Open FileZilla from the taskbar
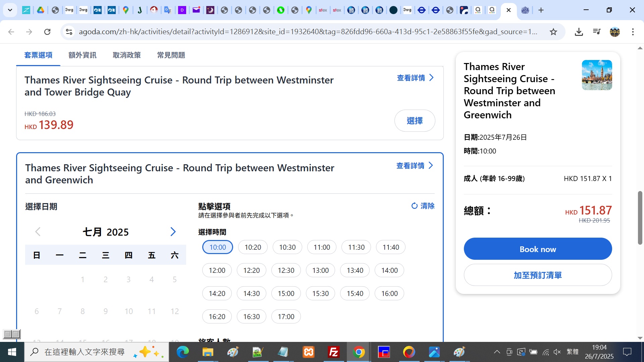Image resolution: width=644 pixels, height=362 pixels. coord(333,352)
